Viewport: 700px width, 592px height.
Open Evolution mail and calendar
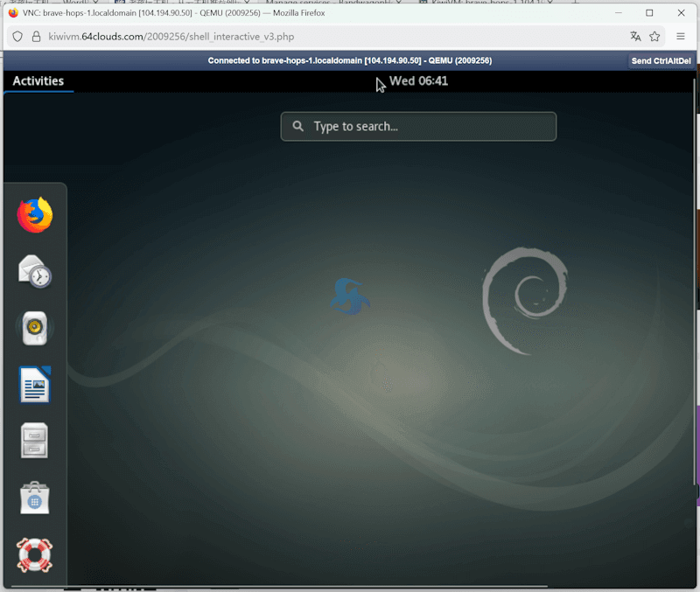tap(35, 272)
